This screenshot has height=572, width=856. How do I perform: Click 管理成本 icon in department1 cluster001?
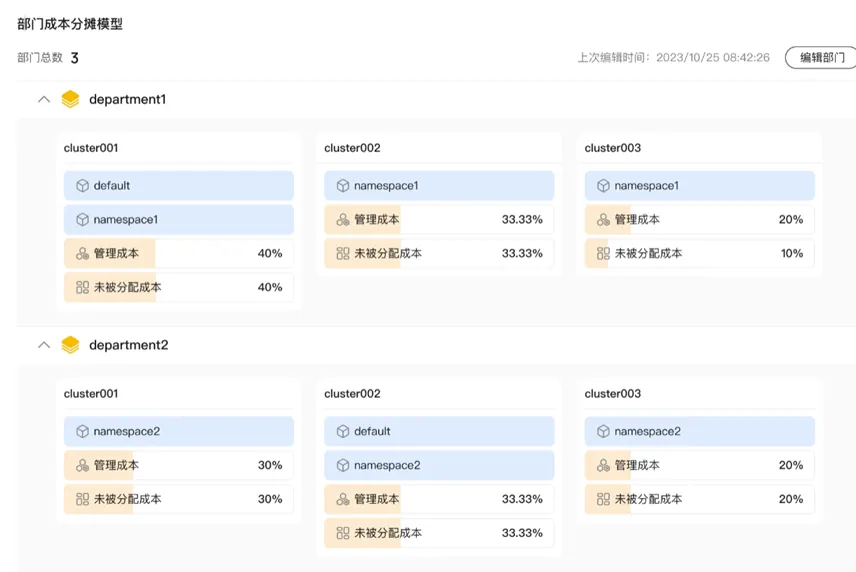pos(82,254)
